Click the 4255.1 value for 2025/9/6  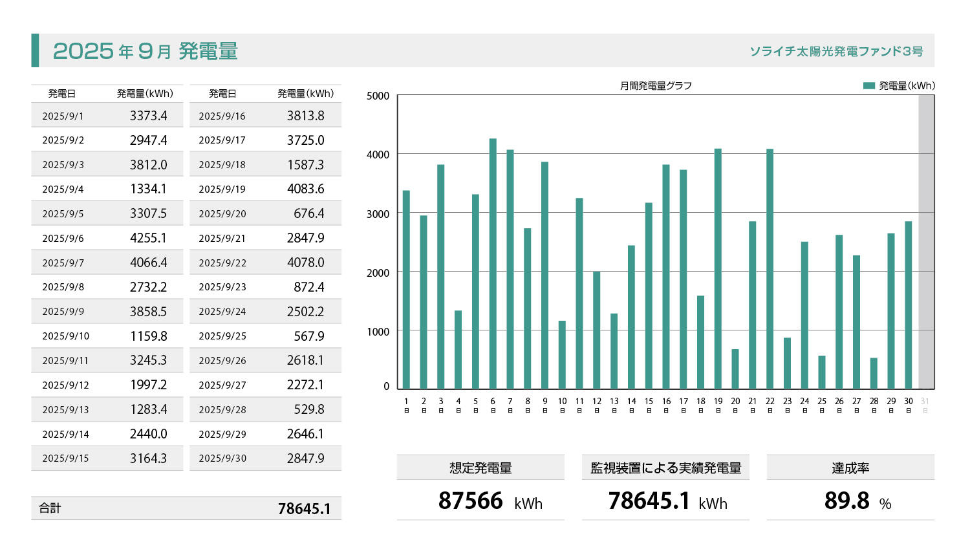click(x=148, y=238)
